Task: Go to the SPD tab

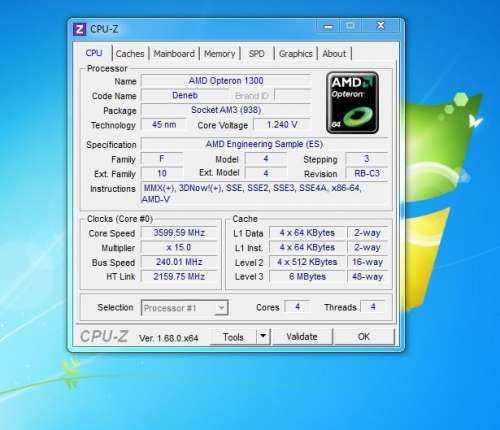Action: click(x=257, y=54)
